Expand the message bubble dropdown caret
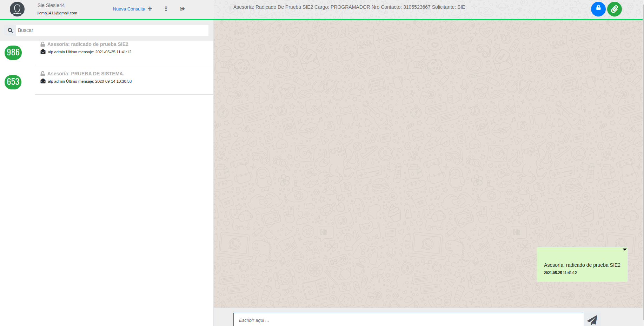This screenshot has width=644, height=326. (x=624, y=250)
